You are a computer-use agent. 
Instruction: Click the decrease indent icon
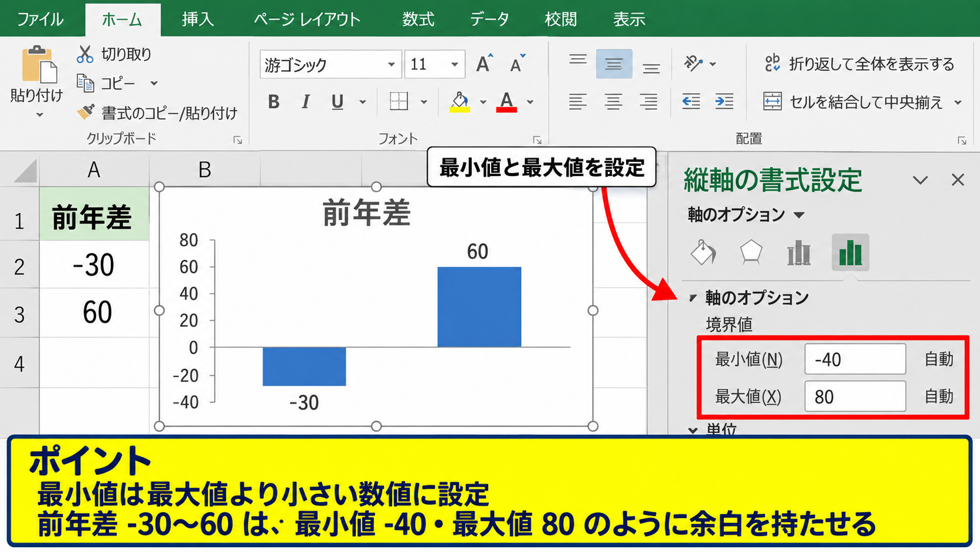(691, 101)
